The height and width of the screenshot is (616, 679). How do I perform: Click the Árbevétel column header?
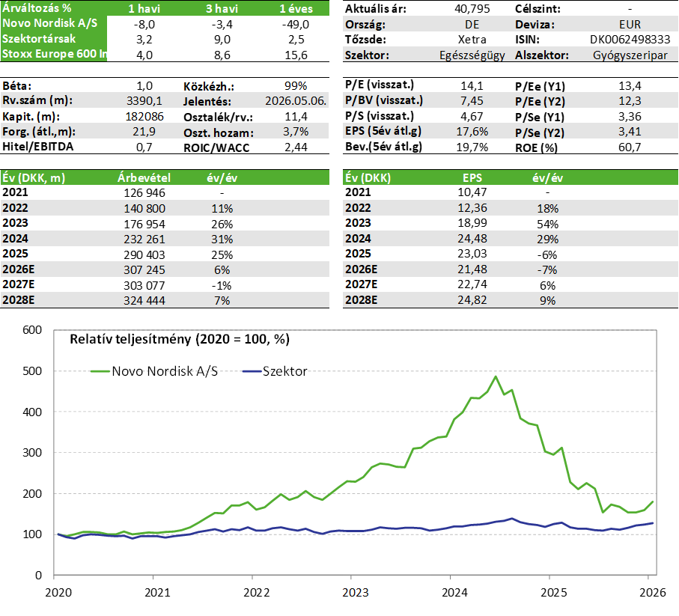tap(144, 178)
